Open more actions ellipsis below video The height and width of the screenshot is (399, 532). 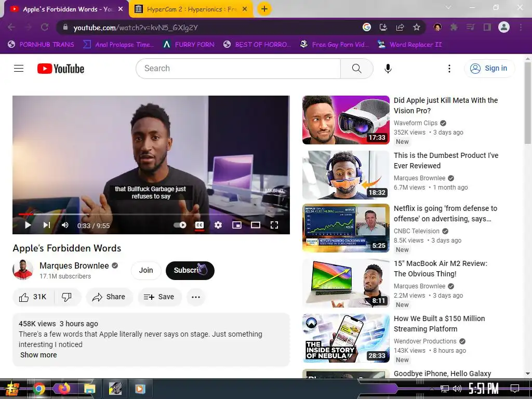[196, 297]
